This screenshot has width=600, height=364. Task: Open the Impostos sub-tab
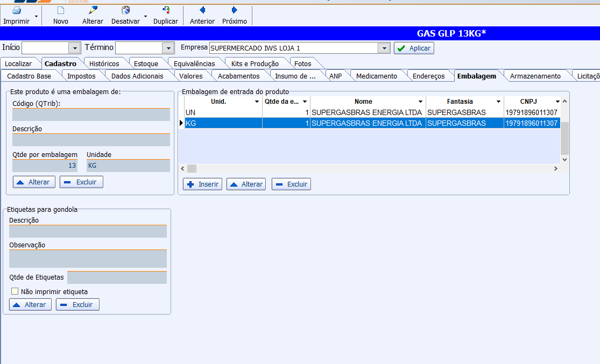[81, 76]
